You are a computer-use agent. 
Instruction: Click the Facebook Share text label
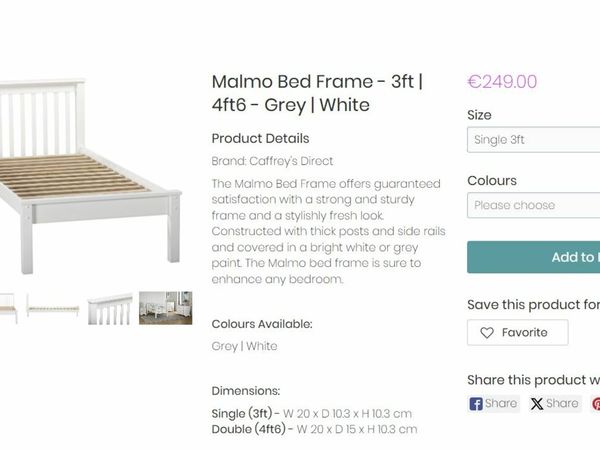501,403
